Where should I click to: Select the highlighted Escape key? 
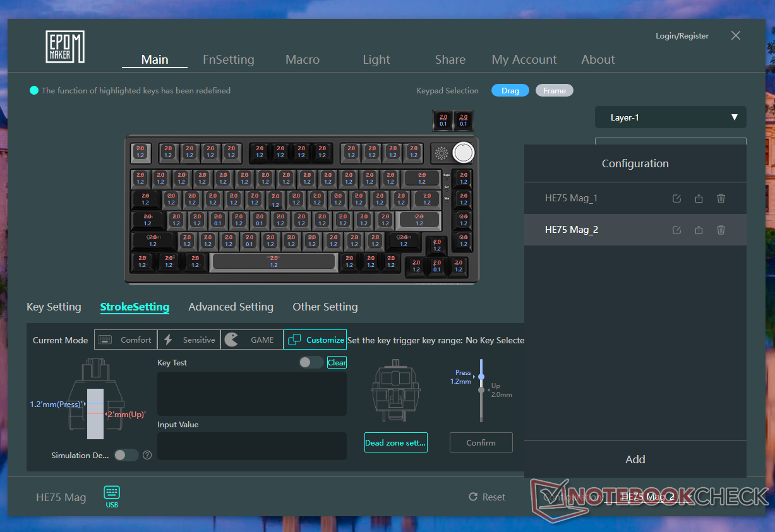coord(141,153)
